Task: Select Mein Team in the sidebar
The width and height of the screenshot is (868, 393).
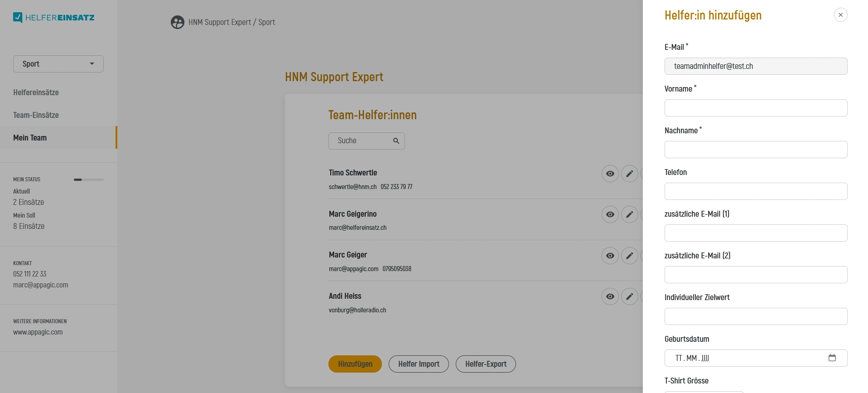Action: click(x=30, y=138)
